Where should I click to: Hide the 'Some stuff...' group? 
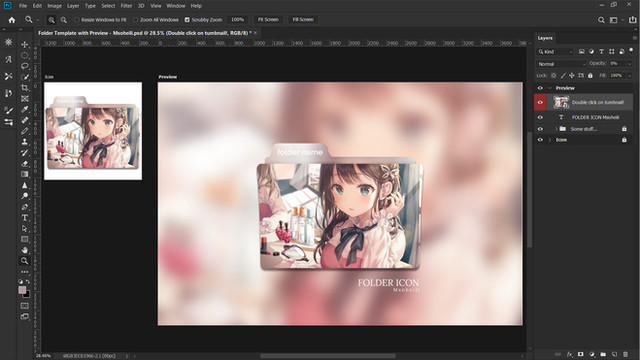(x=540, y=129)
